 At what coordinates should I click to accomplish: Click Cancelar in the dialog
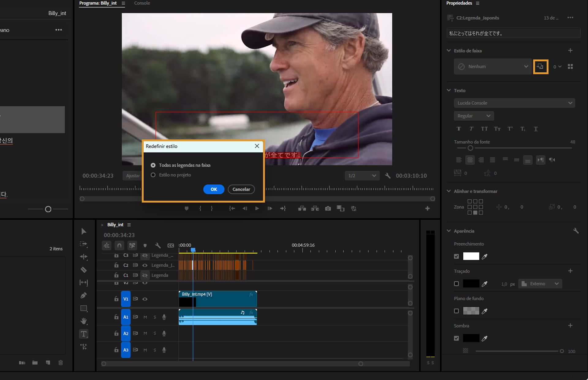click(x=241, y=189)
